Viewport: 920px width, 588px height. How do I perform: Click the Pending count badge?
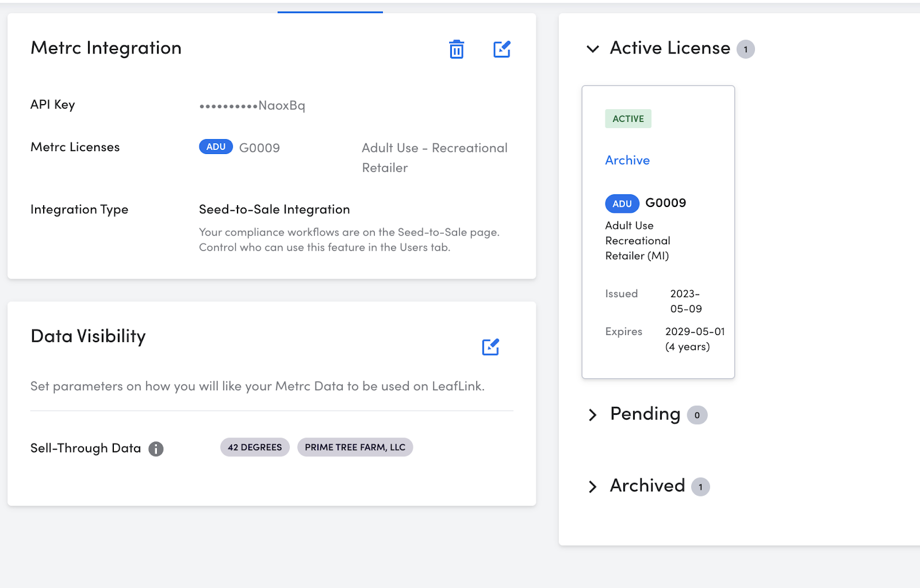point(697,415)
